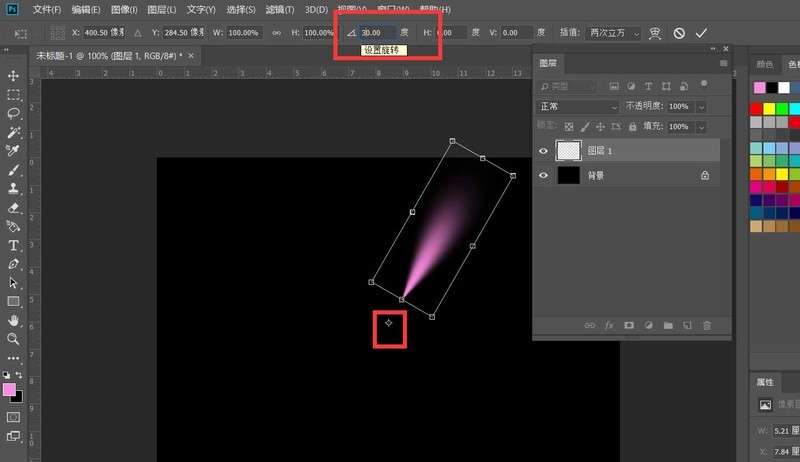This screenshot has height=462, width=800.
Task: Select the Hand tool
Action: point(14,320)
